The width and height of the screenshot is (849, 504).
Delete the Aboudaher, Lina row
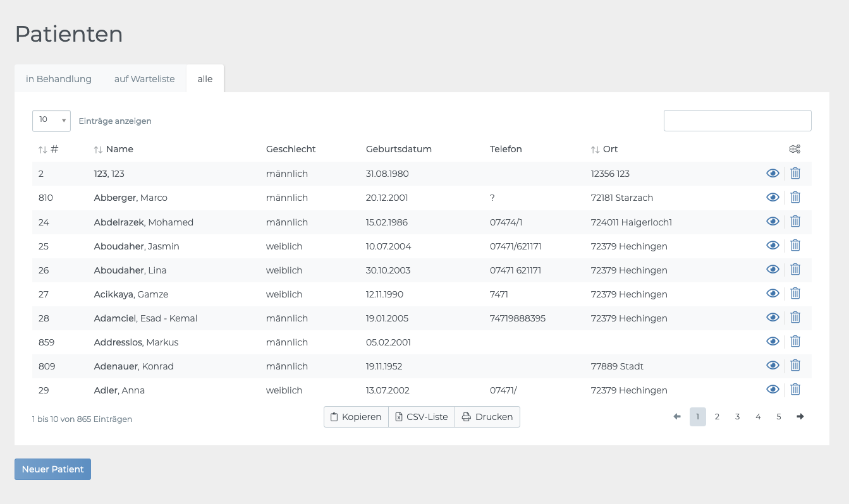point(795,269)
